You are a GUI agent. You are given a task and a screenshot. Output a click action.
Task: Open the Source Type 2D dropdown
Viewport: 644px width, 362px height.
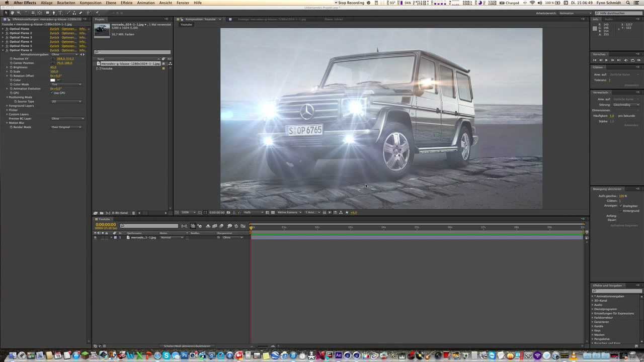click(66, 102)
